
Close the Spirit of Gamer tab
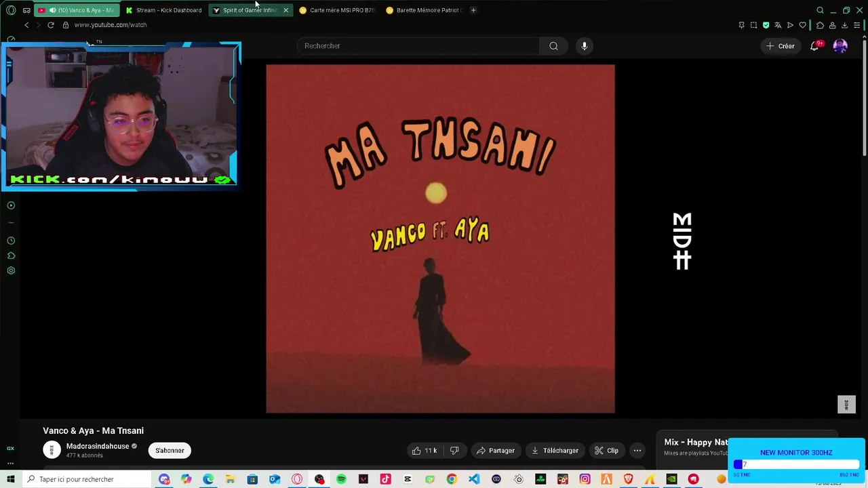[x=285, y=10]
